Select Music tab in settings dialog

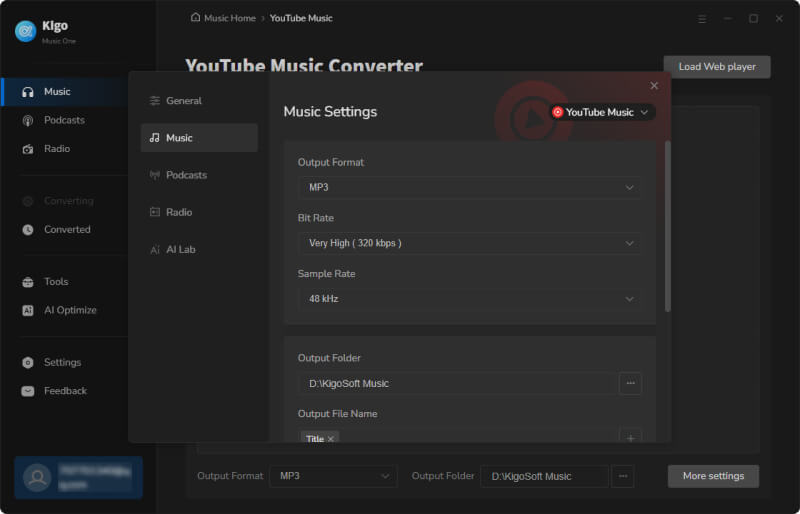click(199, 138)
